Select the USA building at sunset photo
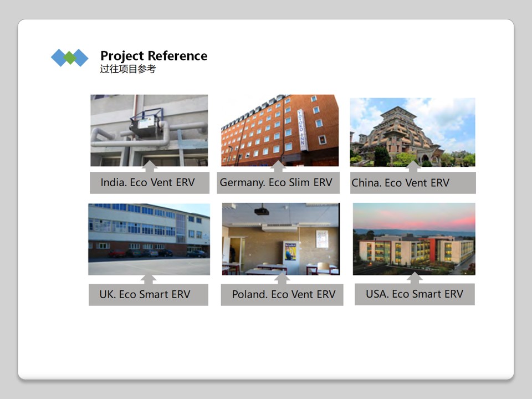This screenshot has height=399, width=532. coord(414,237)
